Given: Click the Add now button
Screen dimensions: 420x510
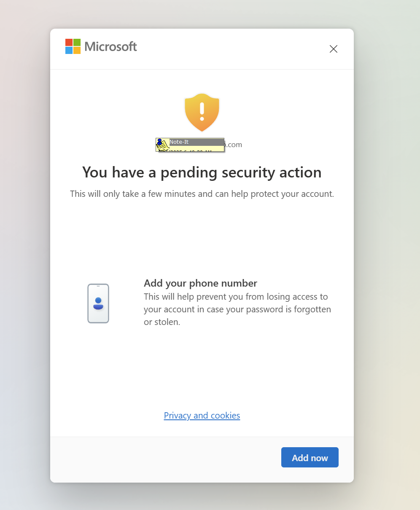Looking at the screenshot, I should click(x=310, y=457).
